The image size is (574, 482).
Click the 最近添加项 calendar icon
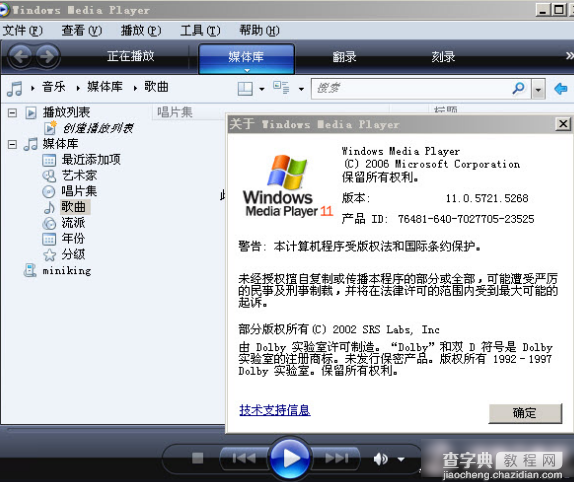pyautogui.click(x=49, y=160)
